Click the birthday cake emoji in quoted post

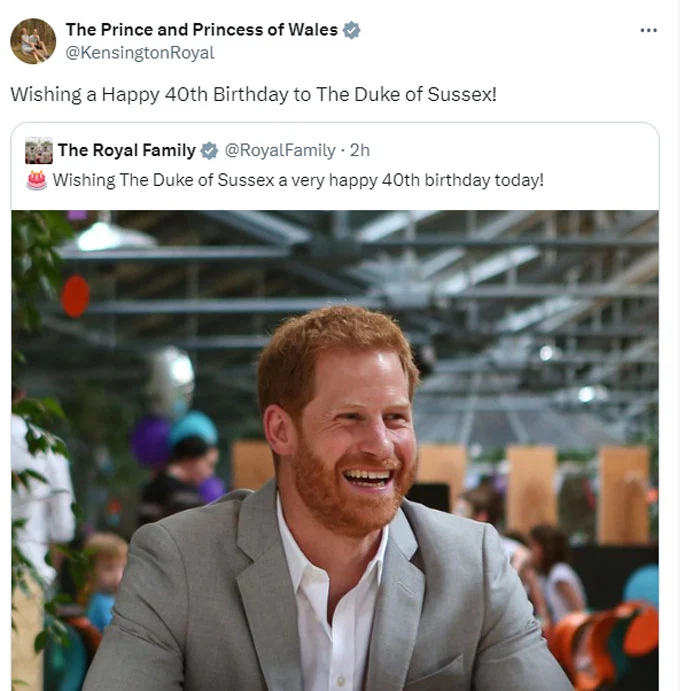[x=37, y=180]
